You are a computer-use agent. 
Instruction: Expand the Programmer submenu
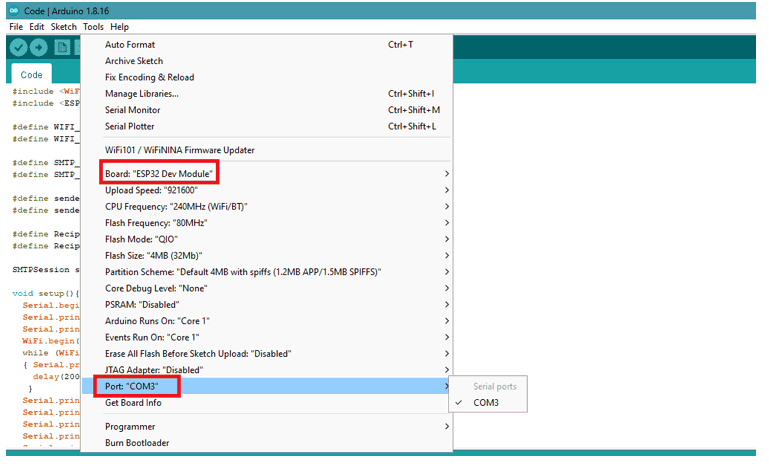tap(130, 427)
